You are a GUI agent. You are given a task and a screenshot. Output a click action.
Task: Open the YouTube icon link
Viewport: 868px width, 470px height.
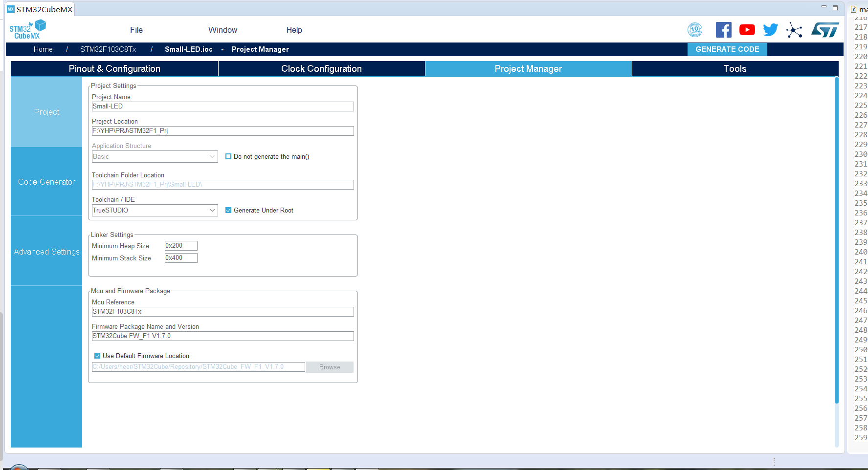747,30
